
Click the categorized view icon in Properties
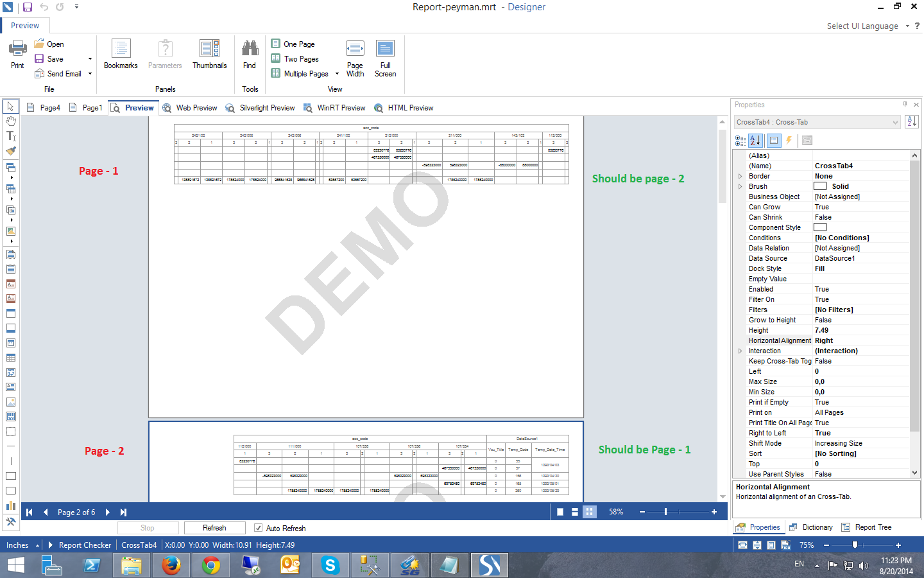[x=740, y=140]
